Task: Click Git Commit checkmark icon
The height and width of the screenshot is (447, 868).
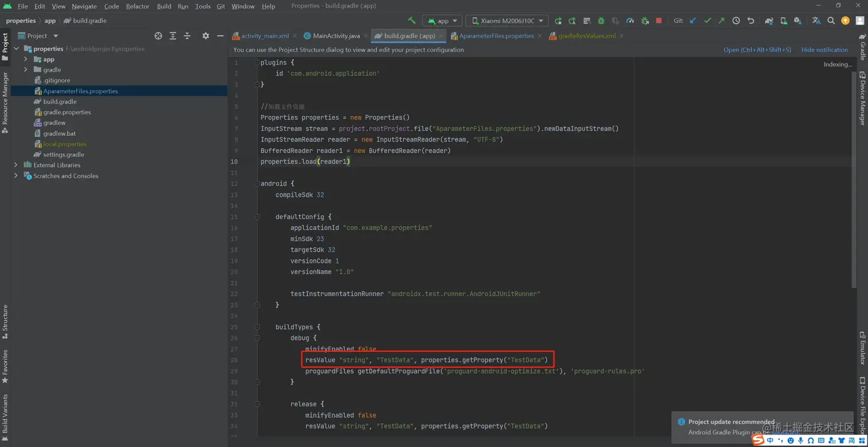Action: [707, 21]
